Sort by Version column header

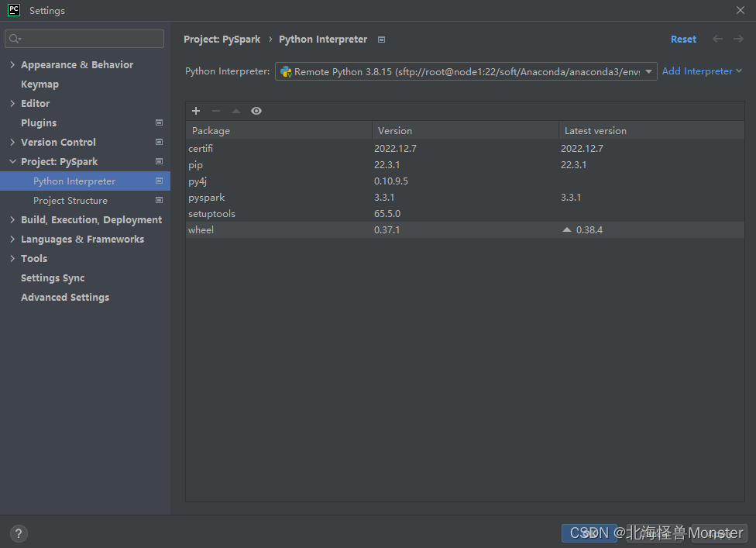tap(466, 131)
